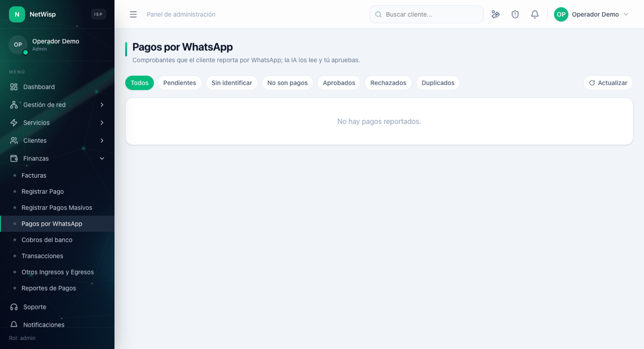Image resolution: width=644 pixels, height=349 pixels.
Task: Expand Gestión de red chevron
Action: pyautogui.click(x=102, y=105)
